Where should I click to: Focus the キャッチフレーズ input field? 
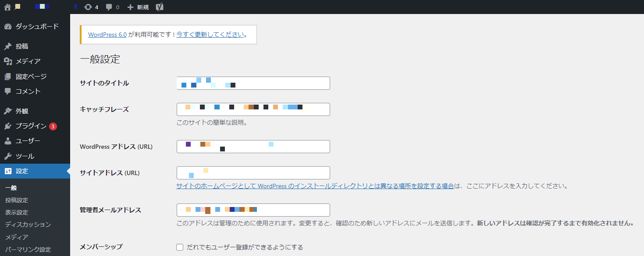click(x=253, y=109)
